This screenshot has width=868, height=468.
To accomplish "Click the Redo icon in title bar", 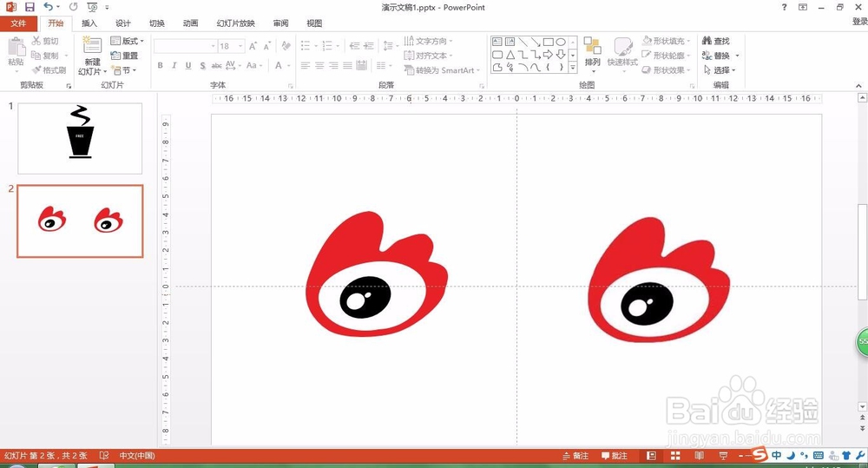I will 74,7.
